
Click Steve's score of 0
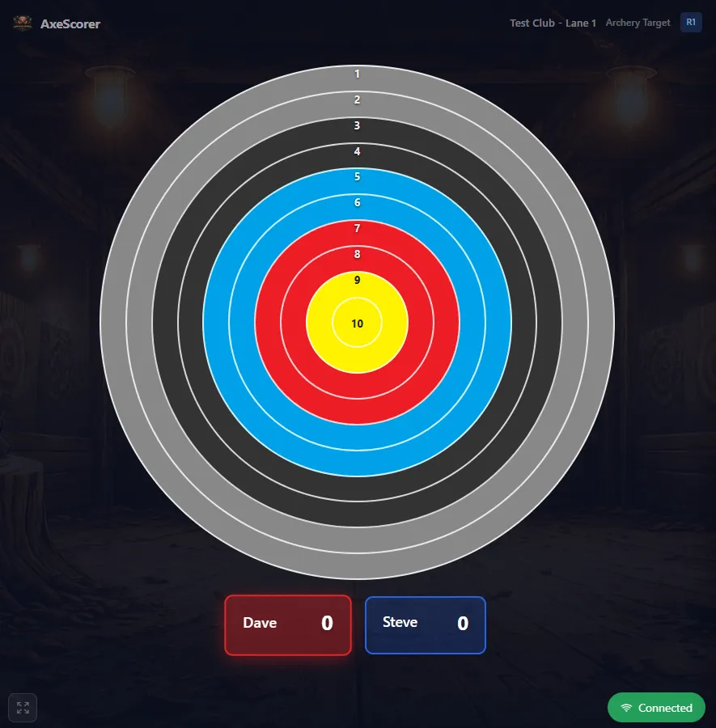462,623
